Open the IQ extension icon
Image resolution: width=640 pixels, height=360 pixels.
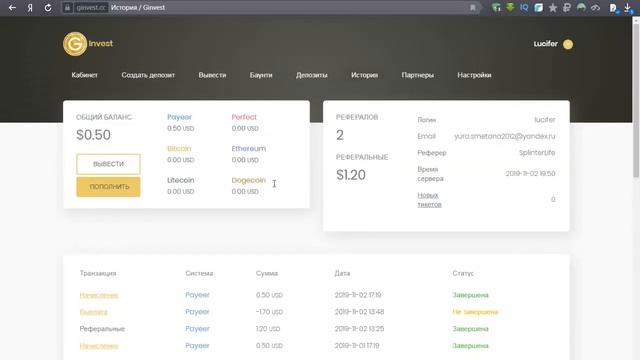pos(524,7)
